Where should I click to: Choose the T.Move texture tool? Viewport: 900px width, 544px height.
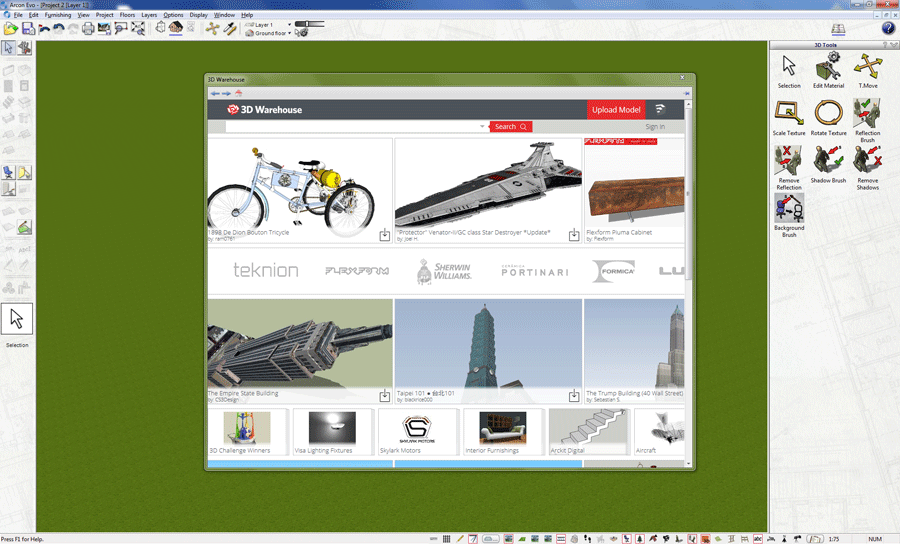[x=867, y=70]
